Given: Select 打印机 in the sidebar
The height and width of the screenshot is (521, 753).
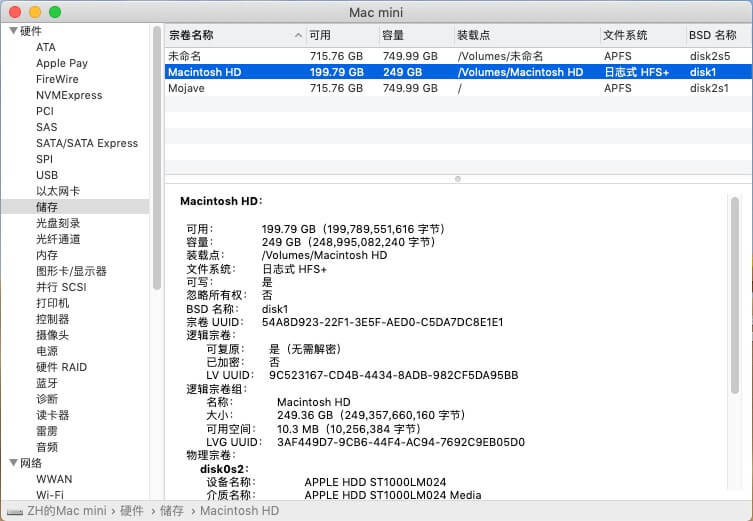Looking at the screenshot, I should [x=53, y=303].
